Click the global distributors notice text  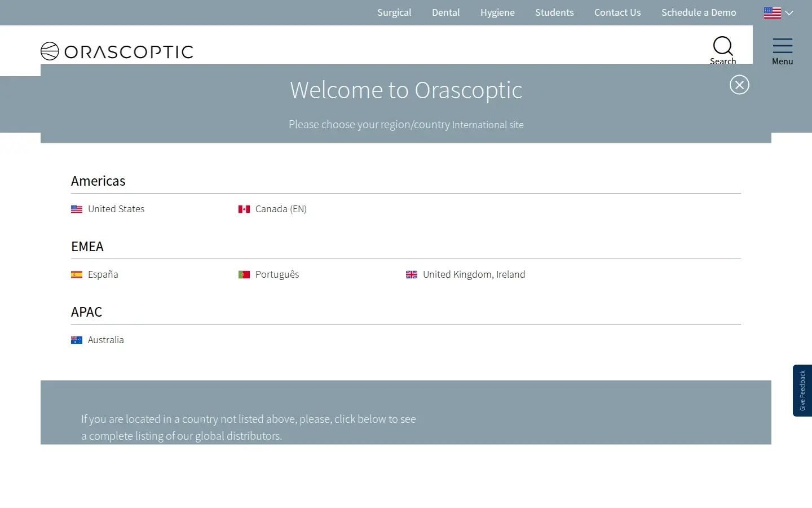click(249, 427)
